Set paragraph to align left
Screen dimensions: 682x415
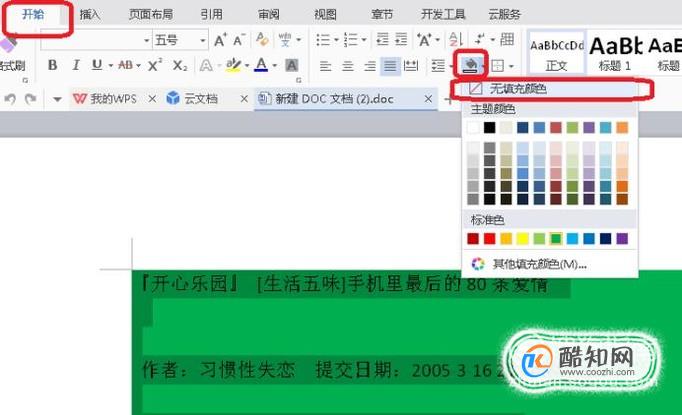[x=325, y=66]
